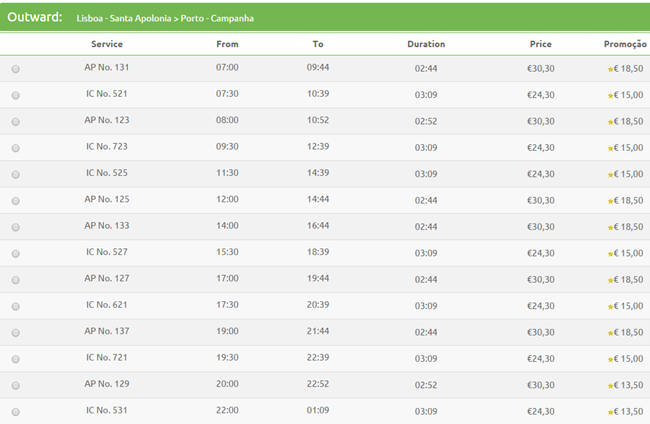Select IC No. 525 train option

16,174
